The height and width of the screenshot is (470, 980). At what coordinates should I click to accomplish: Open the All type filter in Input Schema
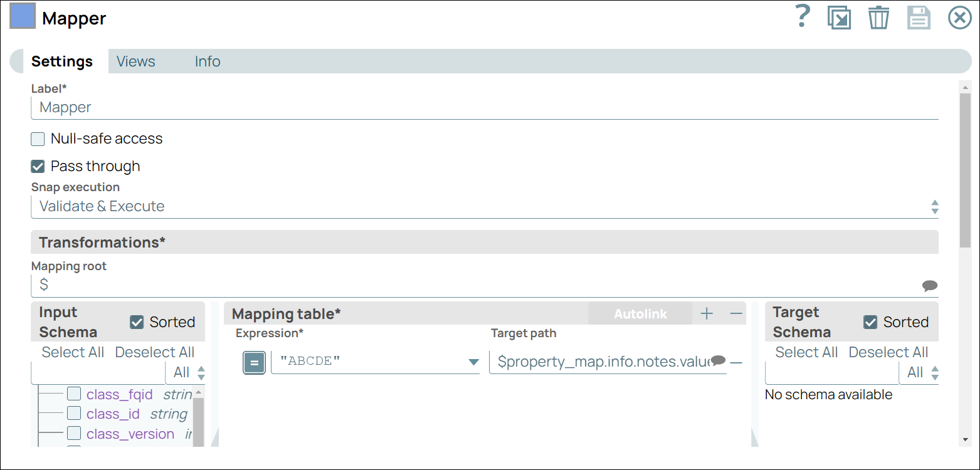[x=186, y=372]
